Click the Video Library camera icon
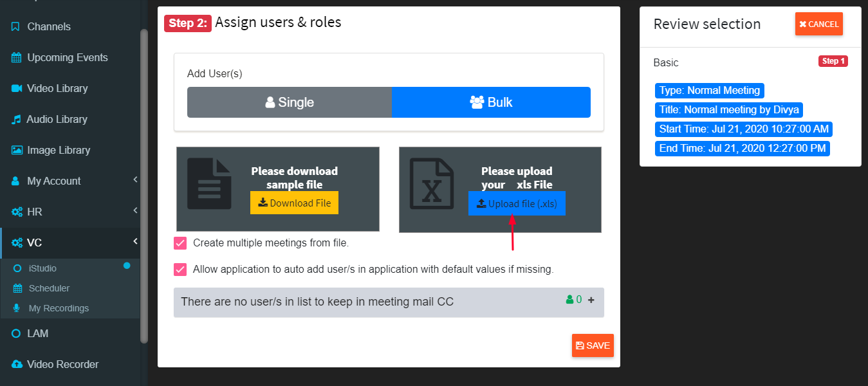The image size is (868, 386). 17,89
